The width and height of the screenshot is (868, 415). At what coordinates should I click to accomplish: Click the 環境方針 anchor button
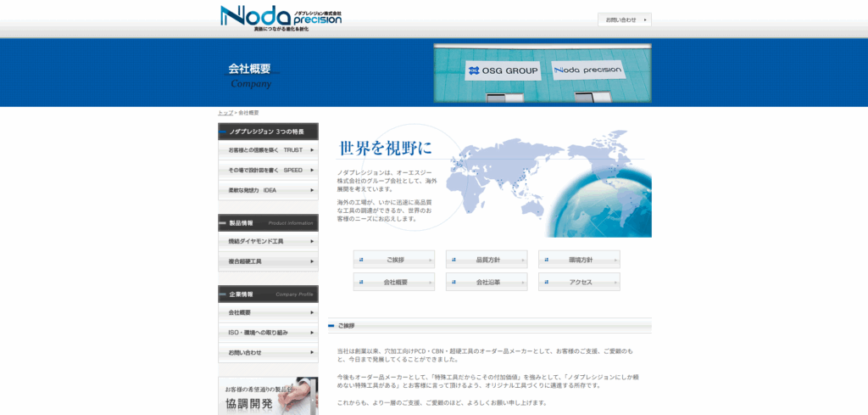(579, 260)
